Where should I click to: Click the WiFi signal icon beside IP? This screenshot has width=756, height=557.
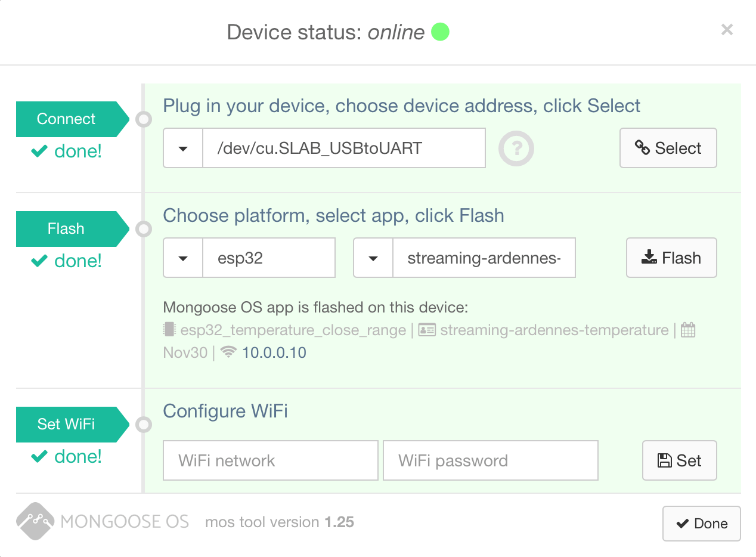(228, 352)
